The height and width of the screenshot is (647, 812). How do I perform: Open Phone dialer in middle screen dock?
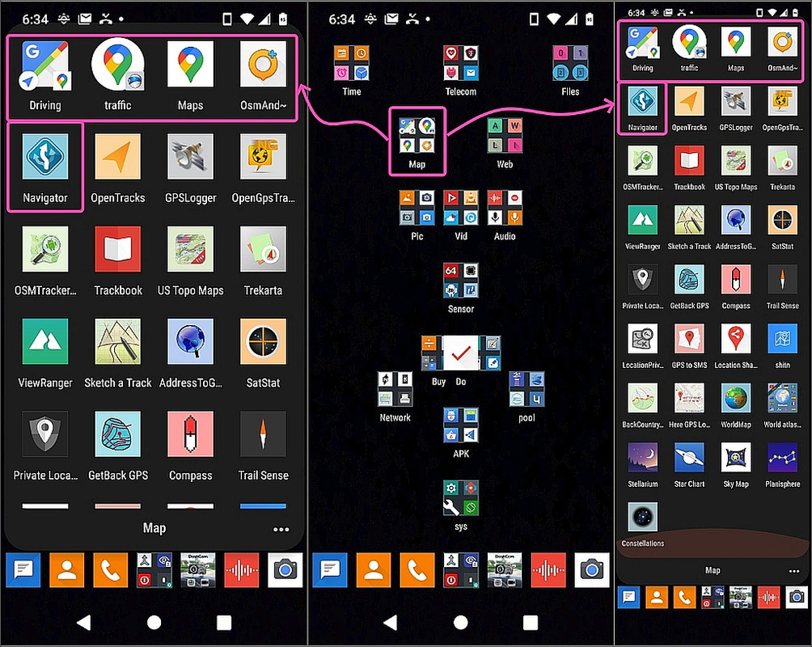[417, 570]
